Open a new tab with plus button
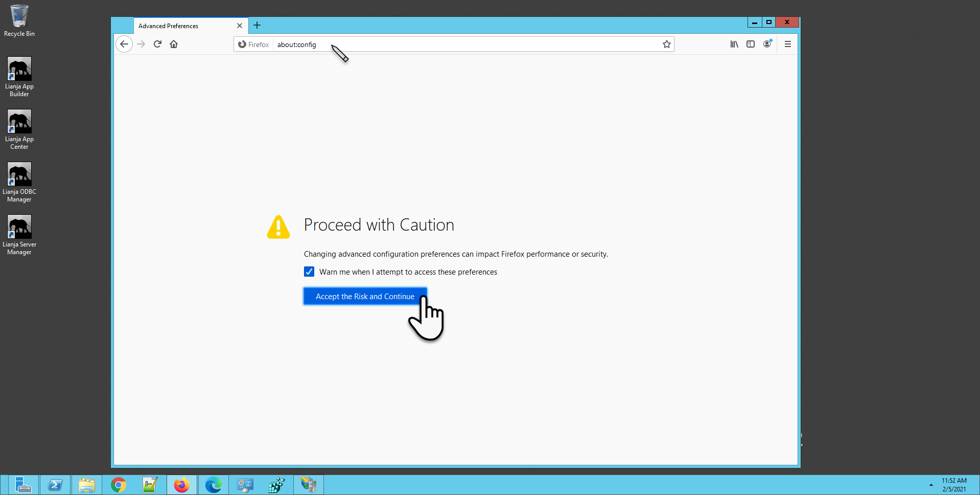 (x=257, y=26)
